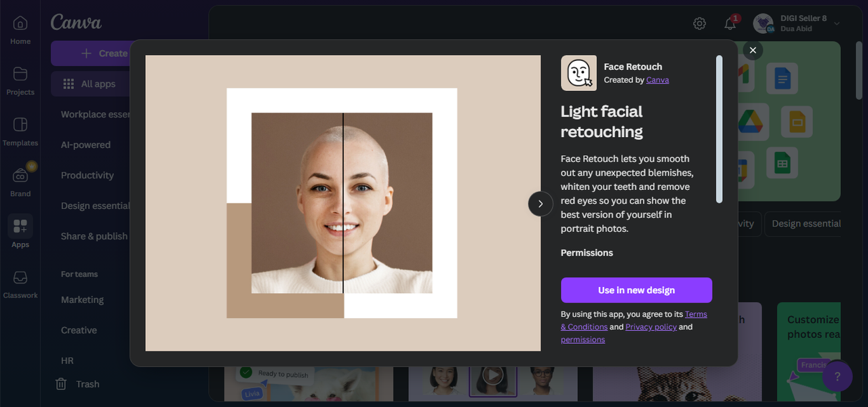Image resolution: width=868 pixels, height=407 pixels.
Task: Open the help question mark button
Action: click(x=837, y=376)
